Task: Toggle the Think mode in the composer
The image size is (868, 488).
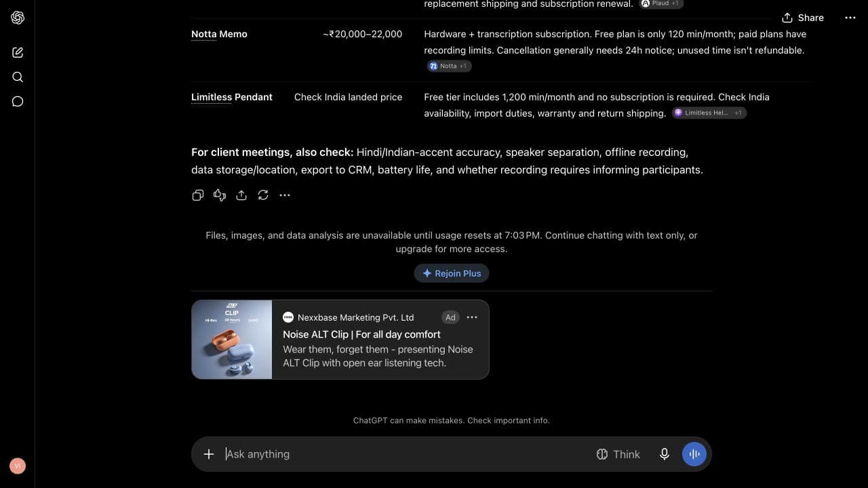Action: (618, 454)
